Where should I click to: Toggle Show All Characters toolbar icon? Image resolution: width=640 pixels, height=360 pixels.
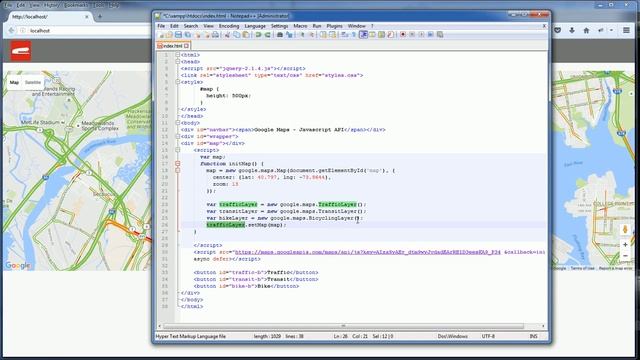[354, 35]
